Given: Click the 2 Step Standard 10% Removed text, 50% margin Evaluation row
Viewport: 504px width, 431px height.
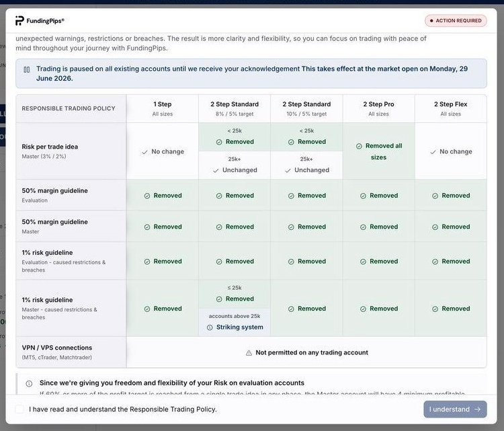Looking at the screenshot, I should 312,196.
